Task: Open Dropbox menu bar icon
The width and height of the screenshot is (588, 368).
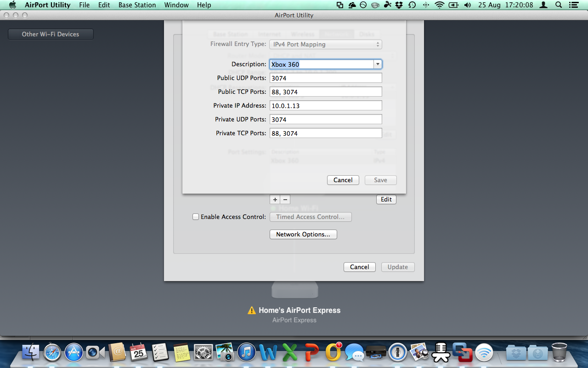Action: [399, 5]
